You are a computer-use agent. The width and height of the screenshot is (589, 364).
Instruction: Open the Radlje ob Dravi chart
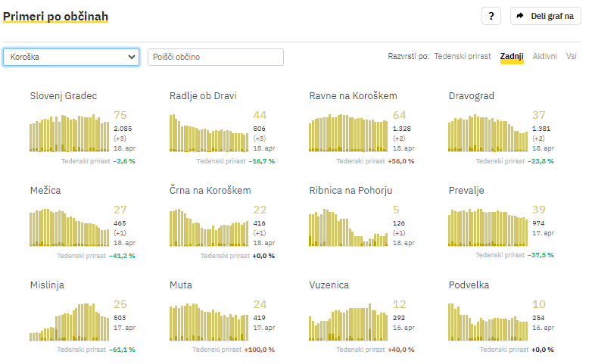point(208,134)
